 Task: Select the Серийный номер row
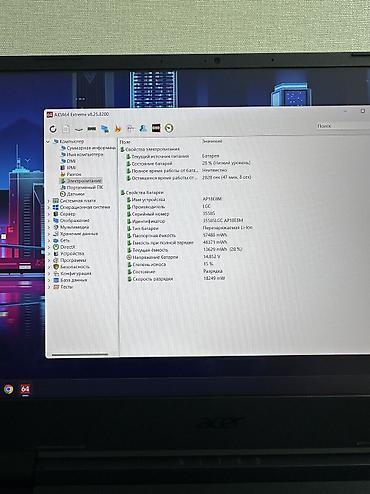[190, 214]
